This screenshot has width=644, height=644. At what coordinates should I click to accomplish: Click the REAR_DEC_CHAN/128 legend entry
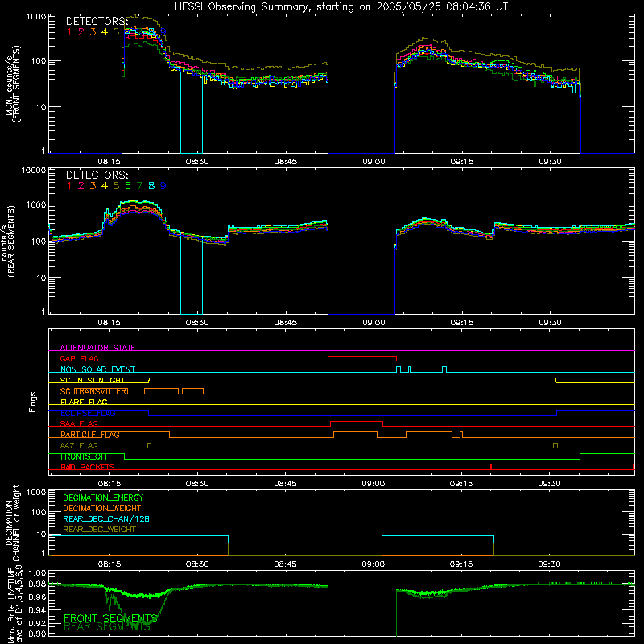[106, 518]
